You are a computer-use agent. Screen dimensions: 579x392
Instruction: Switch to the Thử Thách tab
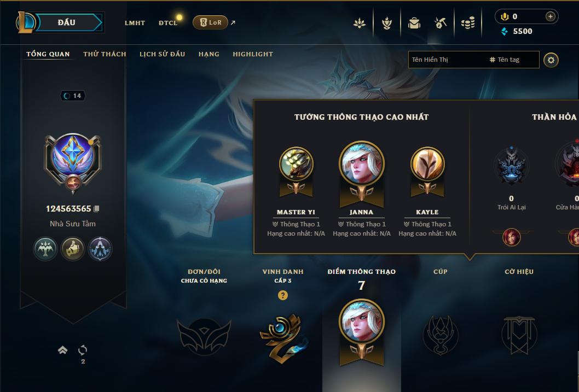click(105, 54)
